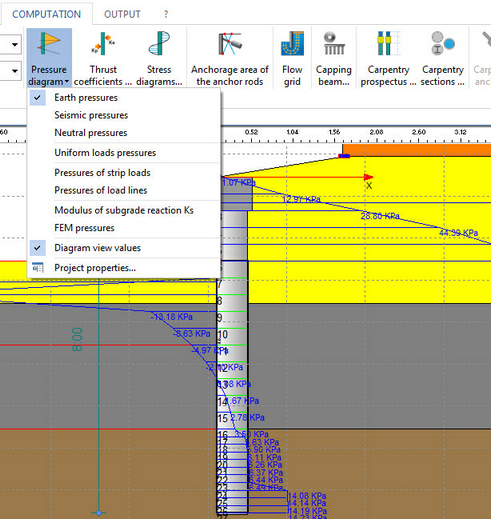Screen dimensions: 491x519
Task: Collapse the Pressure diagram dropdown arrow
Action: click(67, 82)
